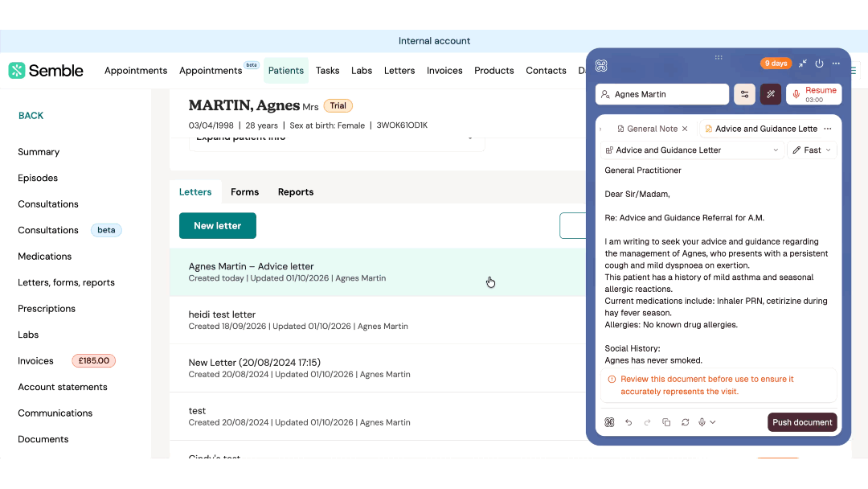Open New Letter (20/08/2024 17:15) row
Image resolution: width=868 pixels, height=489 pixels.
378,368
